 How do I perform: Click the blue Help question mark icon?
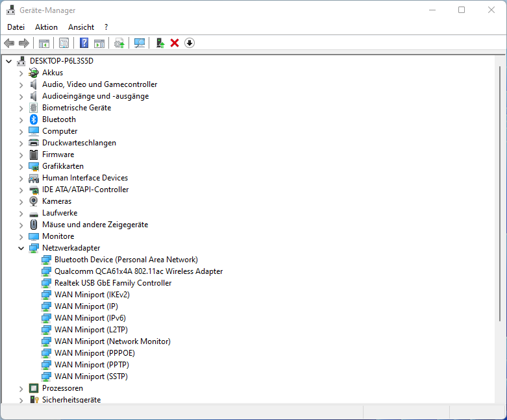click(84, 43)
